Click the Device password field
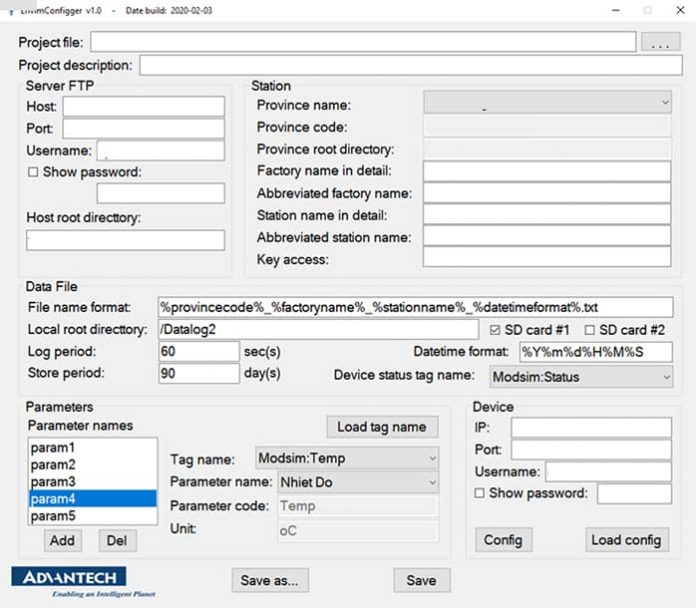 (x=635, y=494)
